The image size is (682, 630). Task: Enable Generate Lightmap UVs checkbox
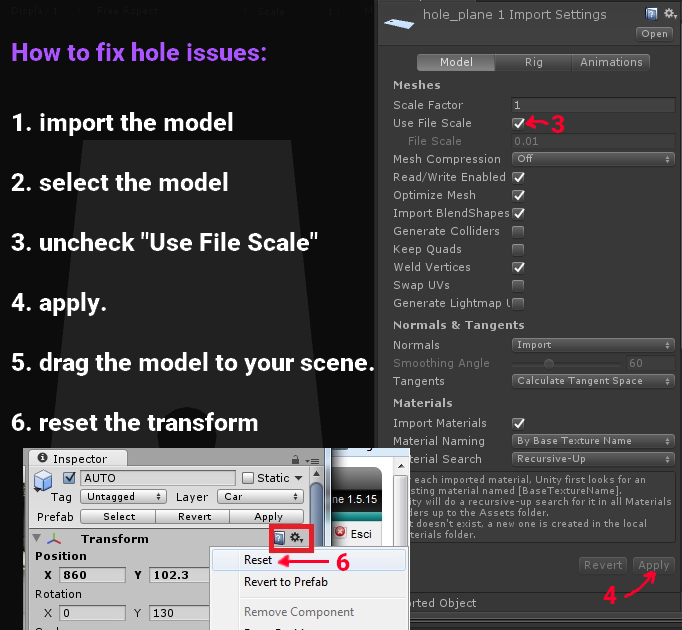click(x=518, y=303)
